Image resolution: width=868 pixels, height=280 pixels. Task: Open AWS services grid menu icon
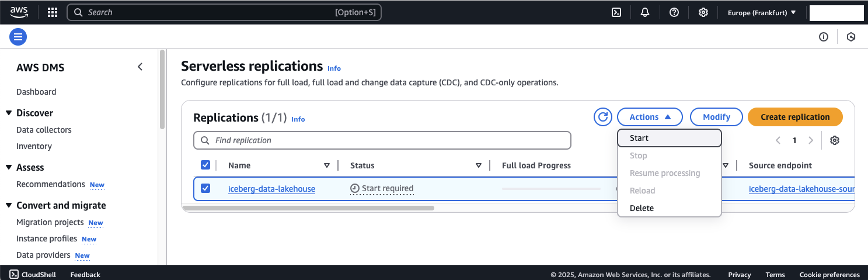(x=53, y=12)
